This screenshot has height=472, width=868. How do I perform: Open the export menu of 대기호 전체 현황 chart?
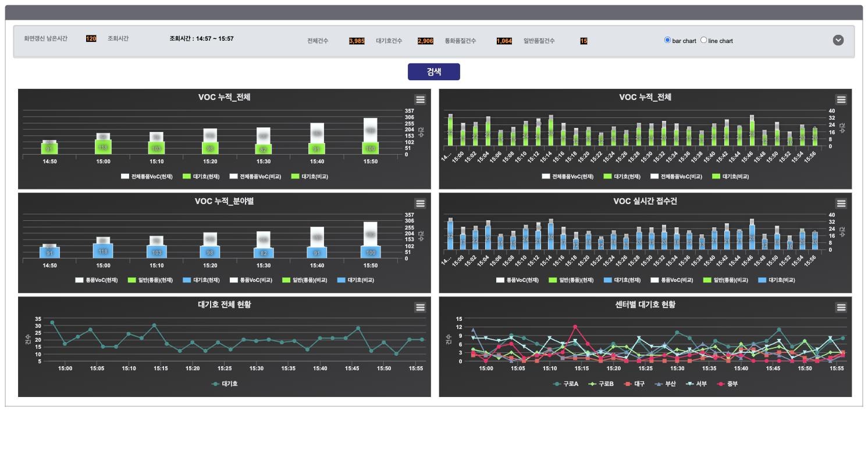point(420,307)
